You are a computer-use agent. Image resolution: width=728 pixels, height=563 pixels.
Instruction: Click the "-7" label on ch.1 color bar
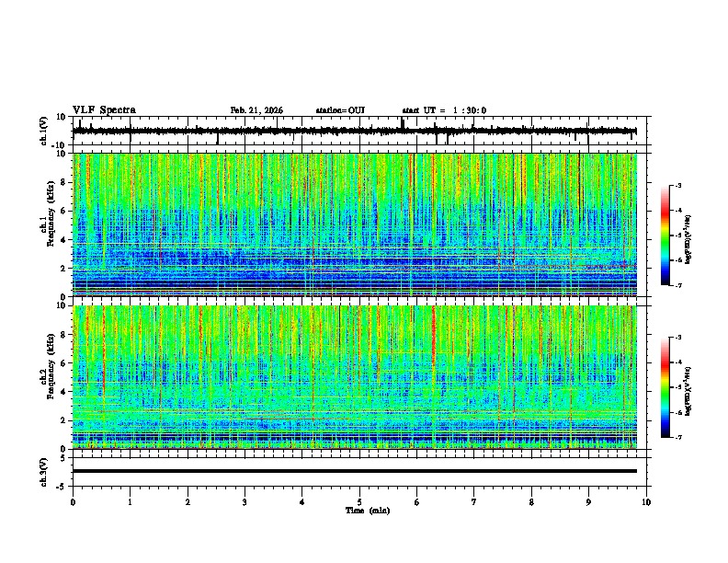[677, 285]
